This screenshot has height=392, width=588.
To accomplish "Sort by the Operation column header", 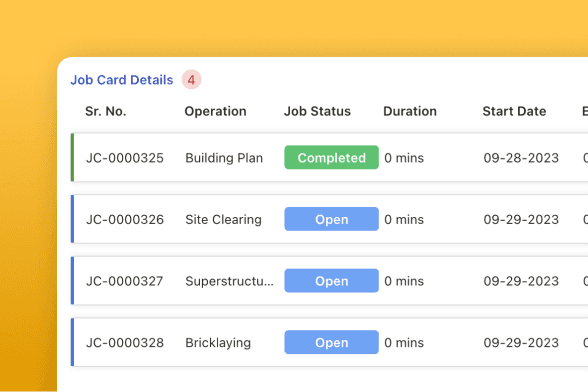I will click(215, 111).
